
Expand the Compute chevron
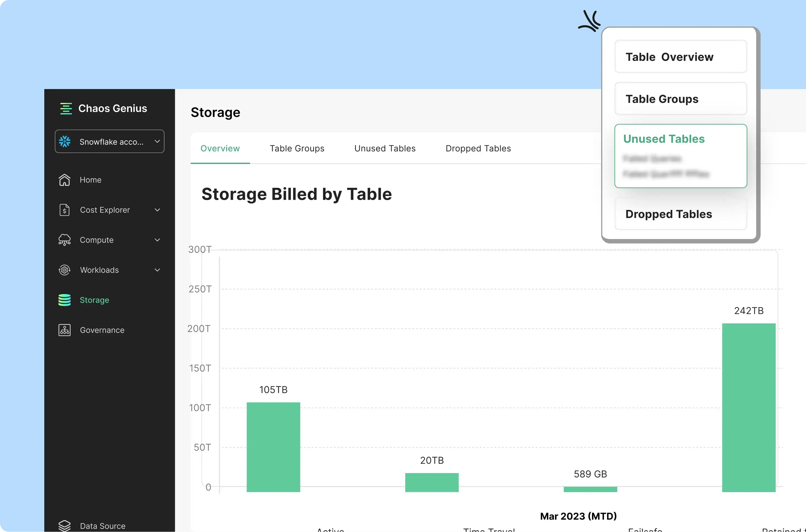[157, 240]
